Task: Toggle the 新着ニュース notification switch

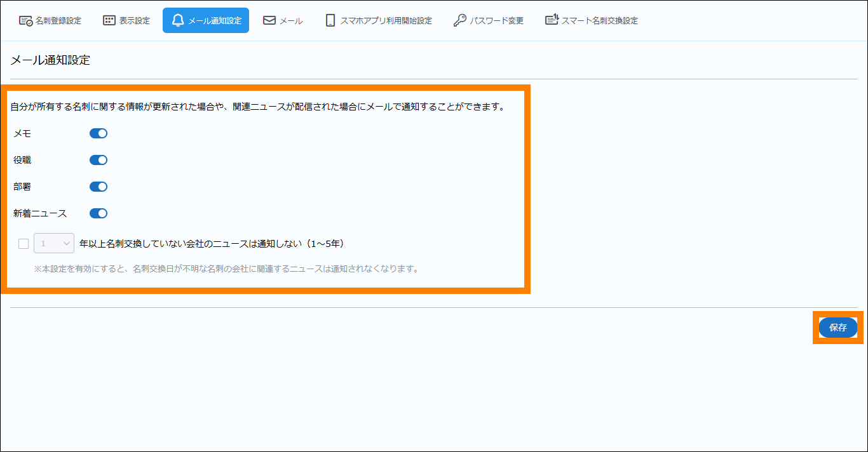Action: point(98,213)
